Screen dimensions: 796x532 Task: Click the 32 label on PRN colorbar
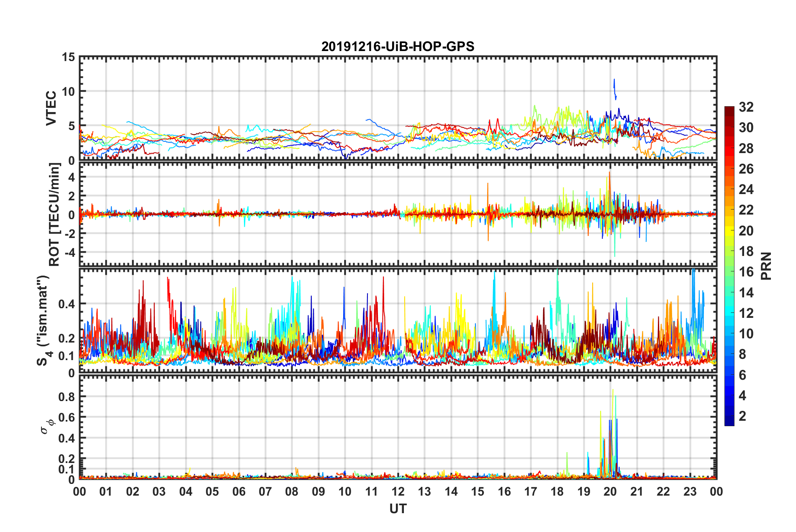[x=746, y=107]
